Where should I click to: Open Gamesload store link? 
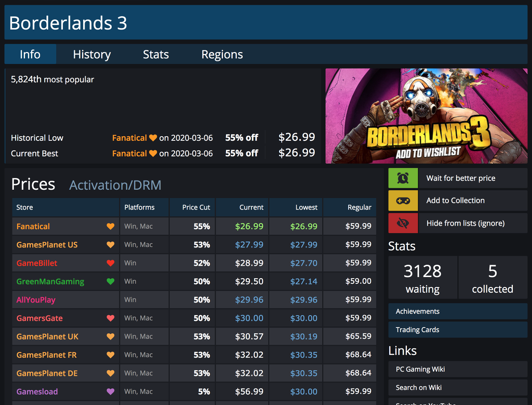[37, 391]
